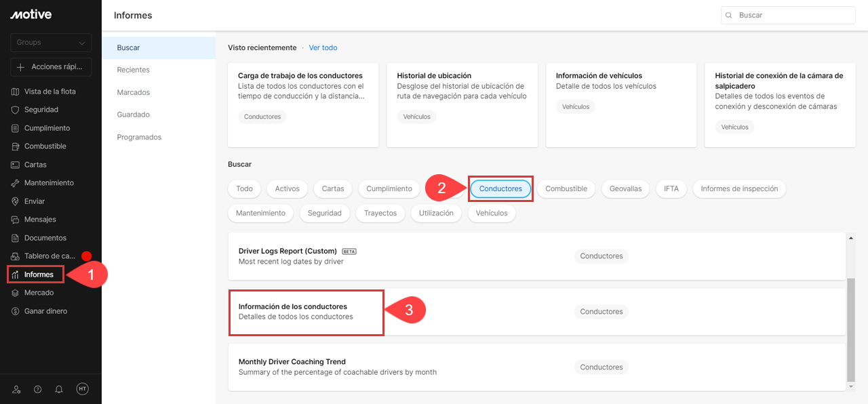
Task: Open the Mantenimiento wrench icon
Action: (16, 183)
